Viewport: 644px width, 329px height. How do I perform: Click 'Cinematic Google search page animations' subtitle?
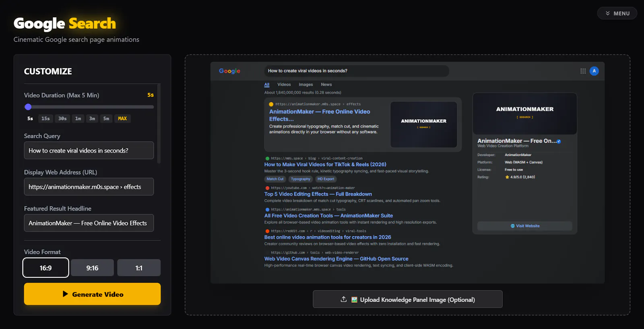(76, 39)
